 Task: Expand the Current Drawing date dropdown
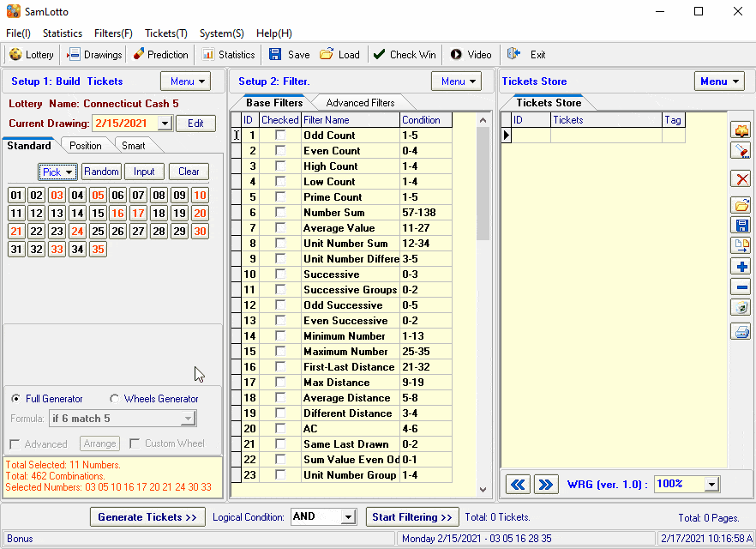point(165,123)
